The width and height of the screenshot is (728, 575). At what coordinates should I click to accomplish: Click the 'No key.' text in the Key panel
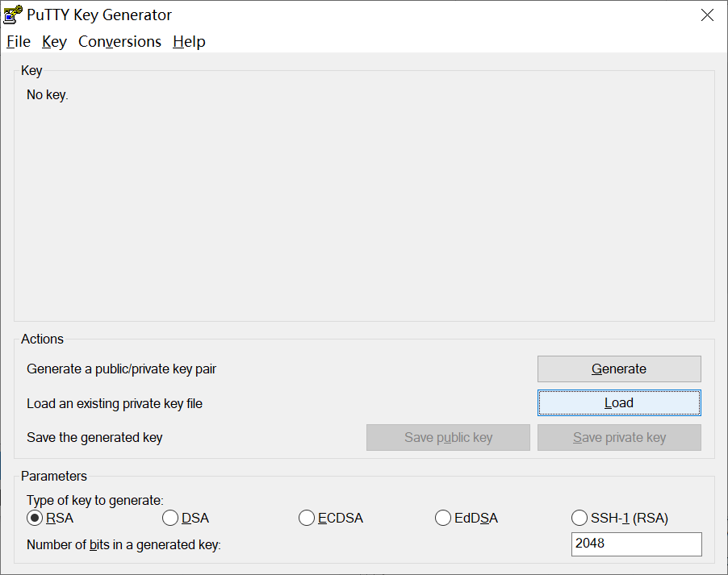tap(48, 95)
